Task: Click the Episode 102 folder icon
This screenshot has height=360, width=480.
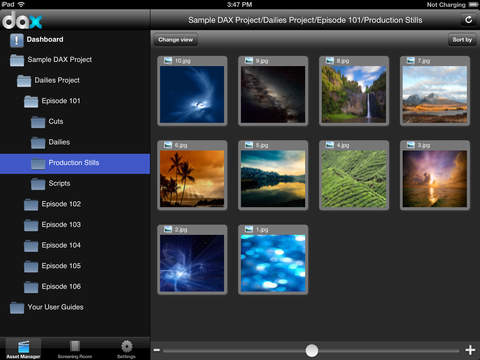Action: pos(31,204)
